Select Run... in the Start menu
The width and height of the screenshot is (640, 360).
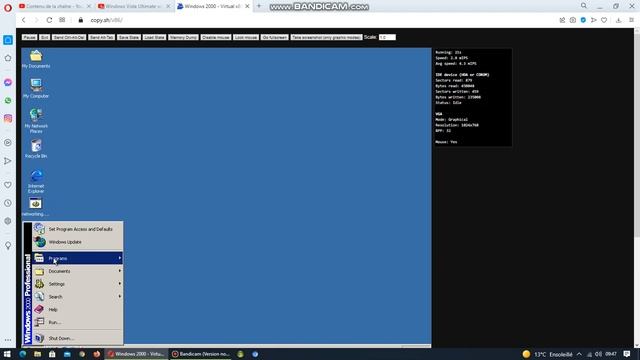78,322
